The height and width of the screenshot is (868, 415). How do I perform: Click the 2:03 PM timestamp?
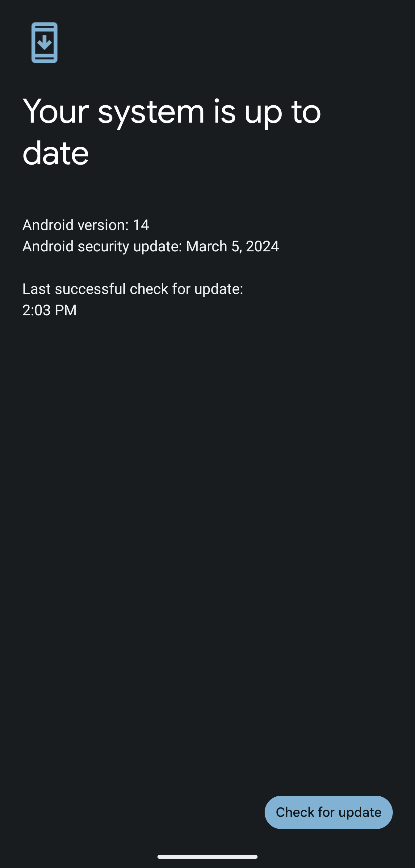[49, 310]
